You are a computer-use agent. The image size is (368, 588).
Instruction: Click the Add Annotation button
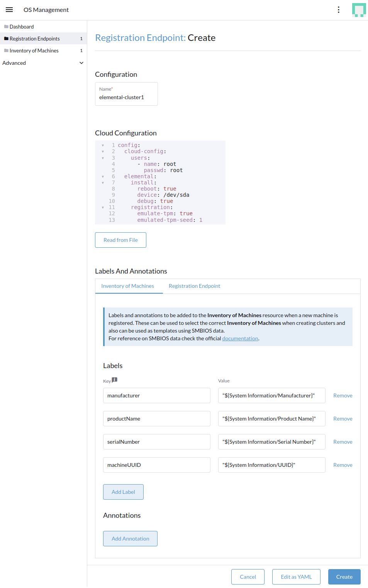point(130,539)
